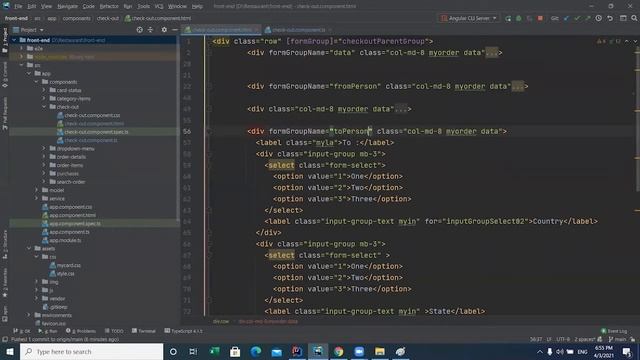Go to previous highlighted error arrow
640x360 pixels.
coord(627,41)
